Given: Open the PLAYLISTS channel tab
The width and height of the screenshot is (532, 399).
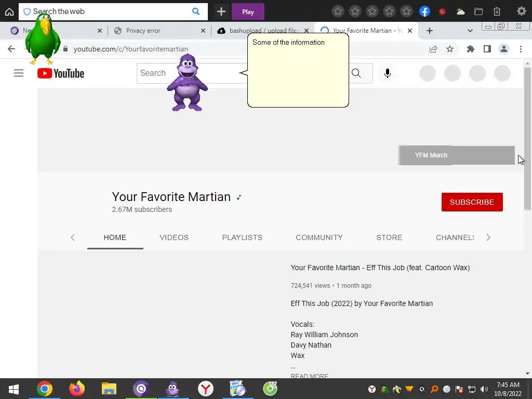Looking at the screenshot, I should pyautogui.click(x=242, y=237).
